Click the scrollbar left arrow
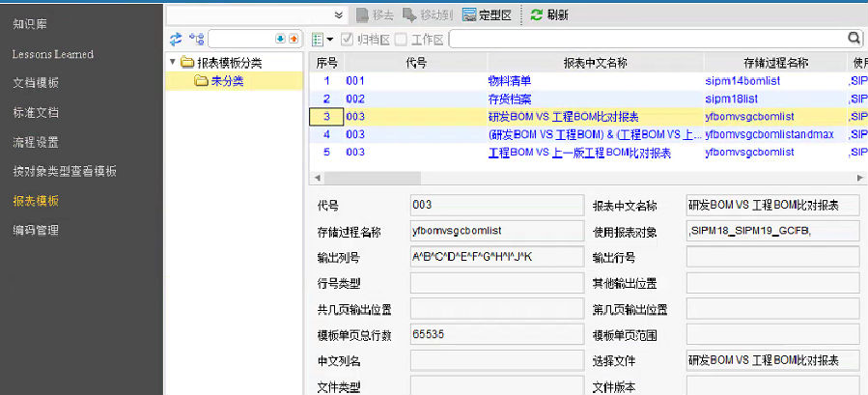 click(318, 178)
